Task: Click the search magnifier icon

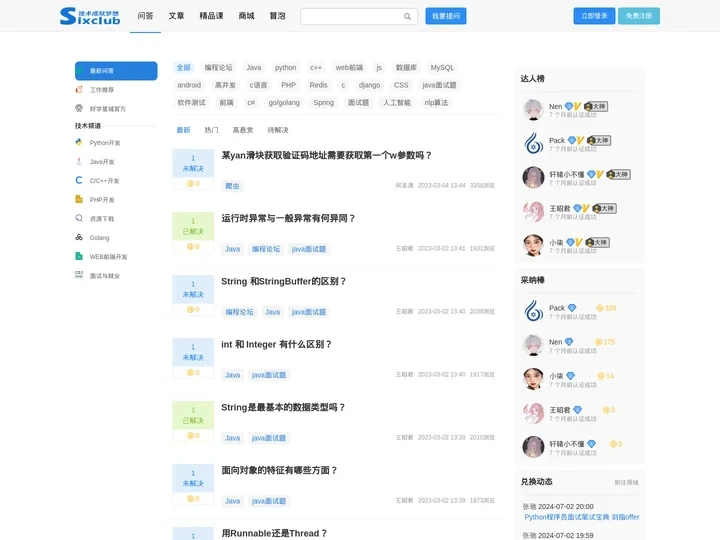Action: tap(407, 17)
